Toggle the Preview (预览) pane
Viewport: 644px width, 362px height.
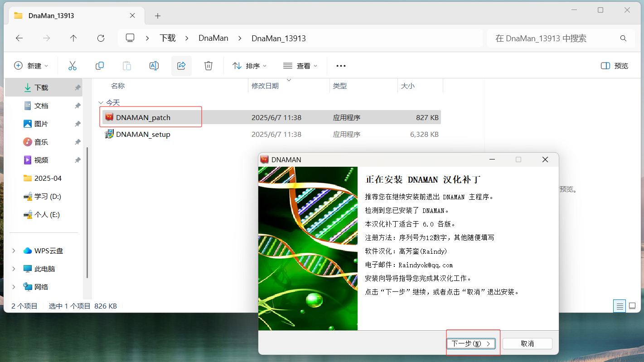615,66
